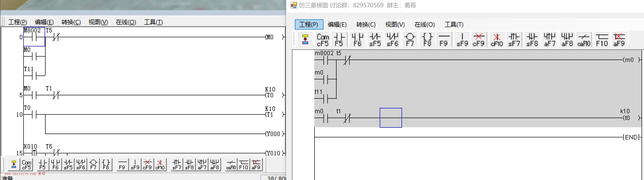The height and width of the screenshot is (180, 644).
Task: Click the [END] instruction in right ladder
Action: pyautogui.click(x=631, y=137)
